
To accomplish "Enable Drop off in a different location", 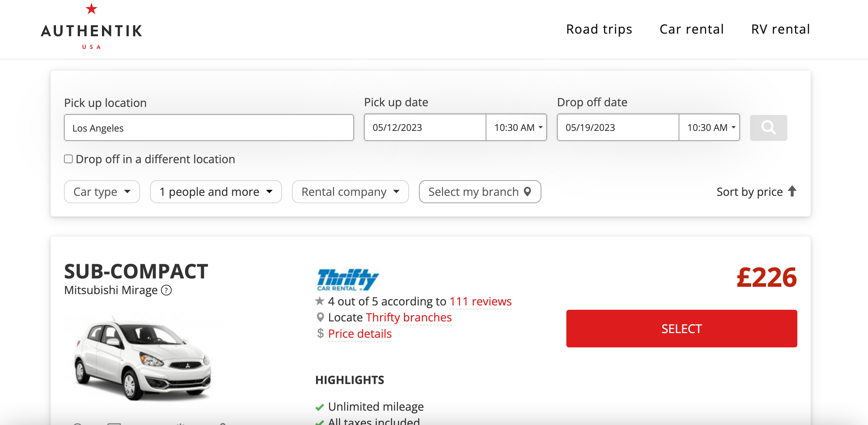I will pos(68,159).
